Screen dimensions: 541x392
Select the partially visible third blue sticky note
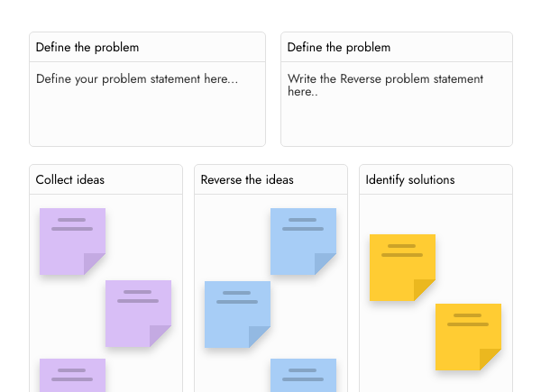tap(303, 375)
